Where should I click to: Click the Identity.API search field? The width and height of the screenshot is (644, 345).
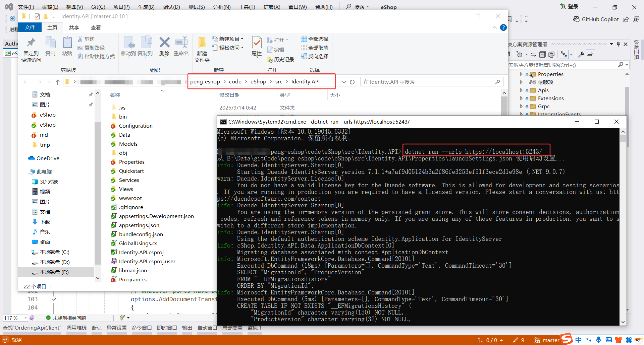(x=432, y=82)
